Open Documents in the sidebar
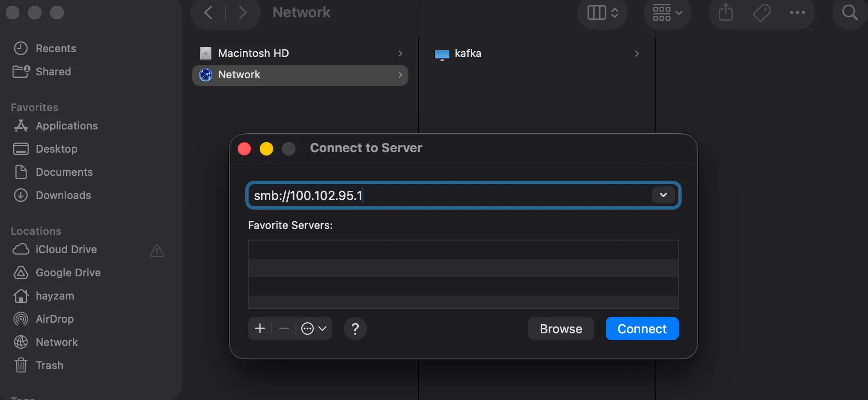 53,172
